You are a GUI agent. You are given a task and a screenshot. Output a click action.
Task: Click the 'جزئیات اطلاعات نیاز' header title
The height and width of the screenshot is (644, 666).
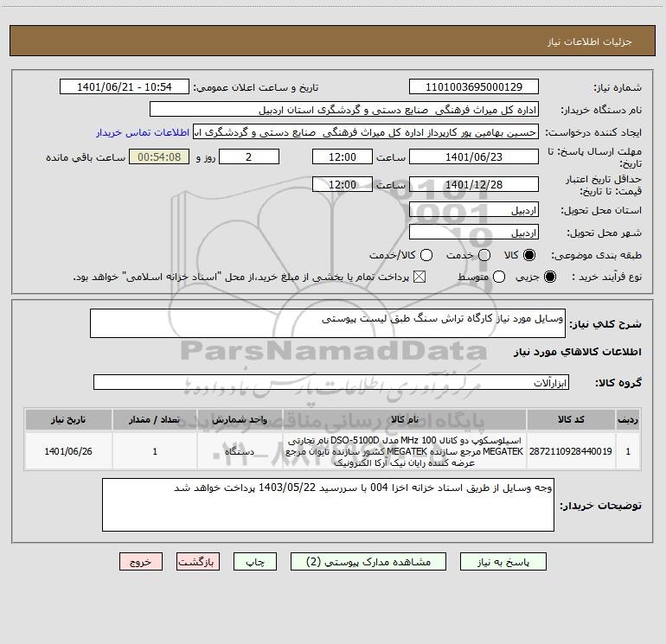(x=590, y=41)
